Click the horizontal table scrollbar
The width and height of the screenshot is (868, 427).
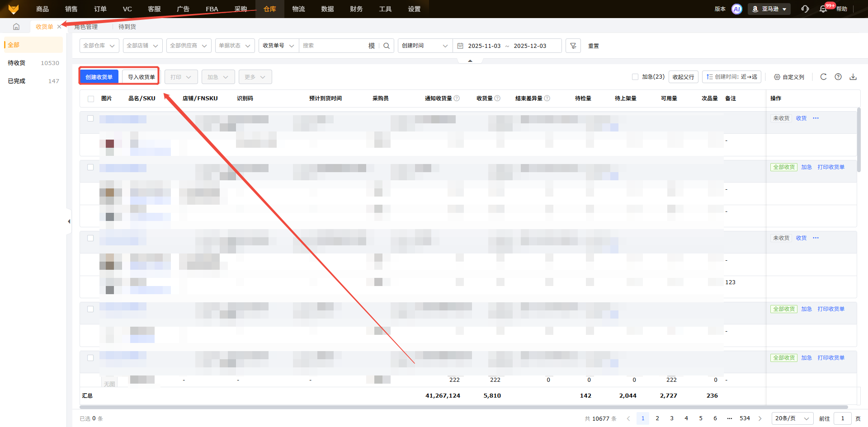pyautogui.click(x=463, y=407)
